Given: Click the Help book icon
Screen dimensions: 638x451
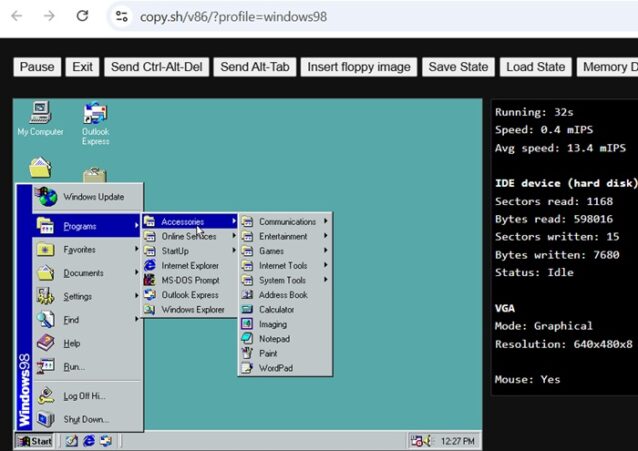Looking at the screenshot, I should (x=45, y=343).
